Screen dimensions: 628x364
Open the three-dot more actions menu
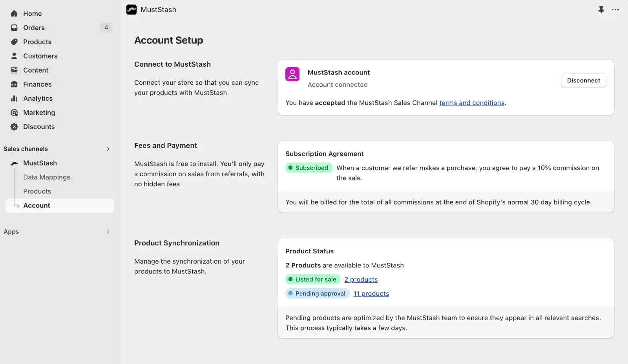[615, 9]
